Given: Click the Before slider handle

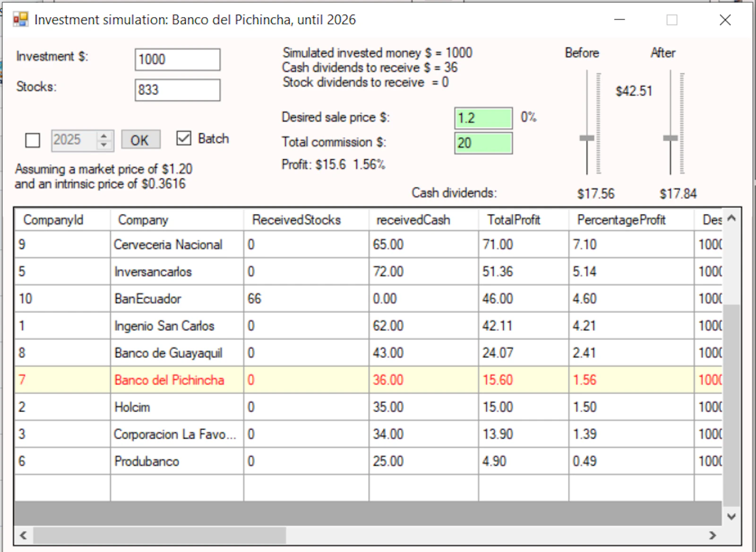Looking at the screenshot, I should point(587,138).
